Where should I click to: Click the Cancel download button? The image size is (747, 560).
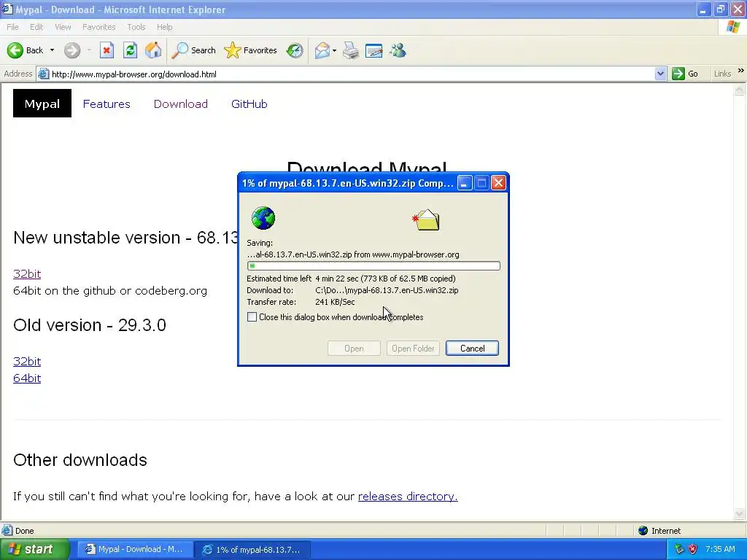coord(472,348)
